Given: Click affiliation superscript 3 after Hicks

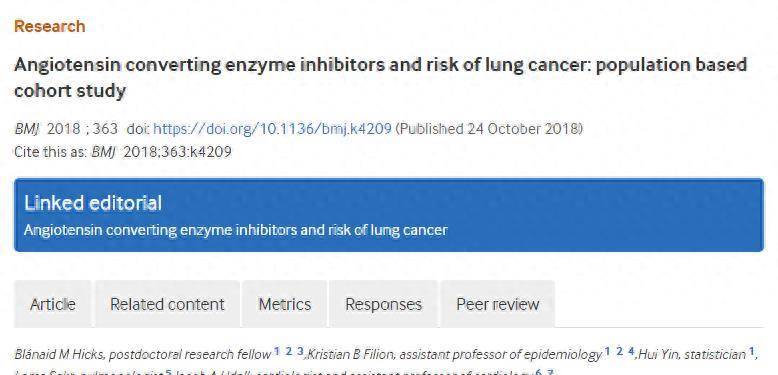Looking at the screenshot, I should 300,352.
